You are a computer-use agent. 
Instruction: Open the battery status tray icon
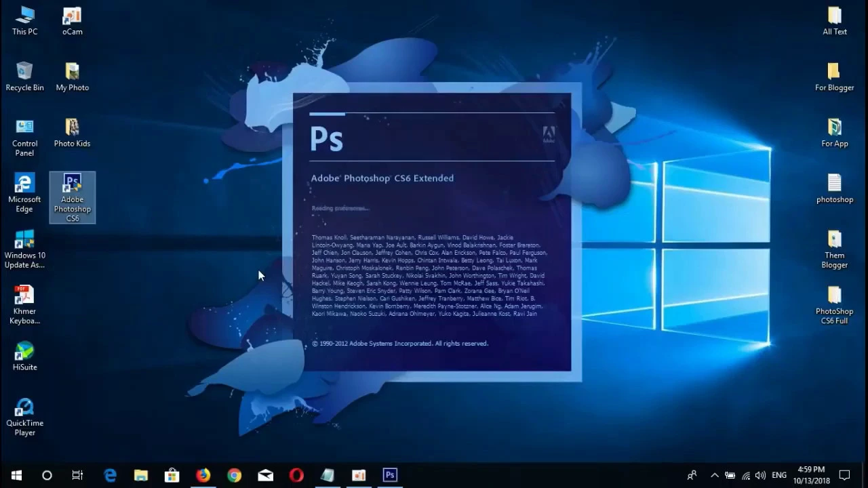coord(730,475)
